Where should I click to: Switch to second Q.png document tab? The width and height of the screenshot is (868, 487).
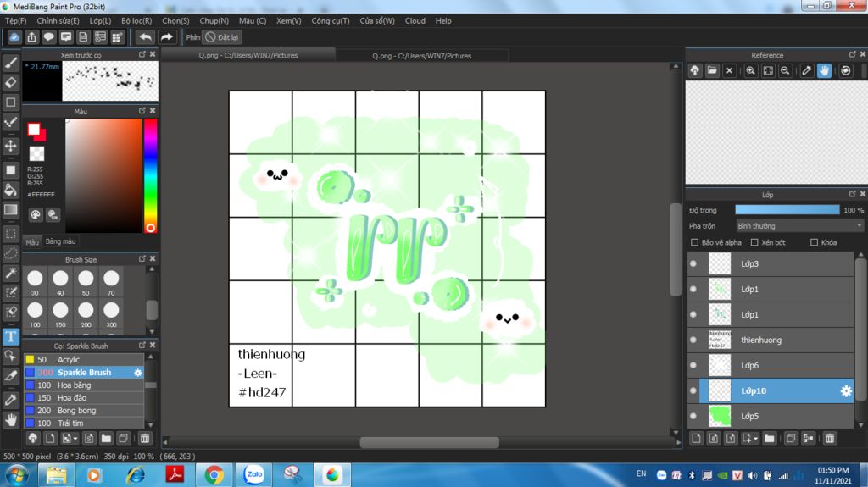(x=422, y=55)
